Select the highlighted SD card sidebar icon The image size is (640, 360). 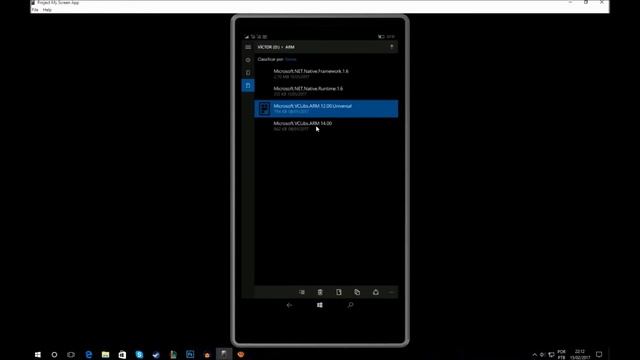click(x=248, y=85)
